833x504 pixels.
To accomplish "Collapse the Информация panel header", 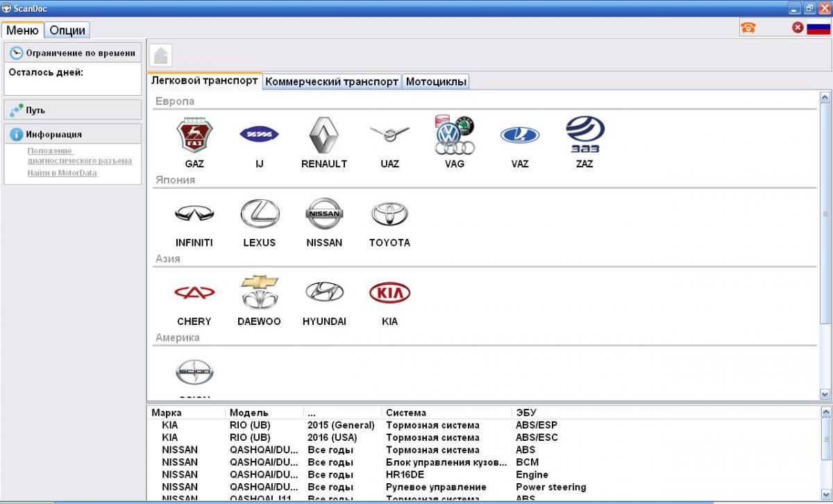I will [73, 135].
